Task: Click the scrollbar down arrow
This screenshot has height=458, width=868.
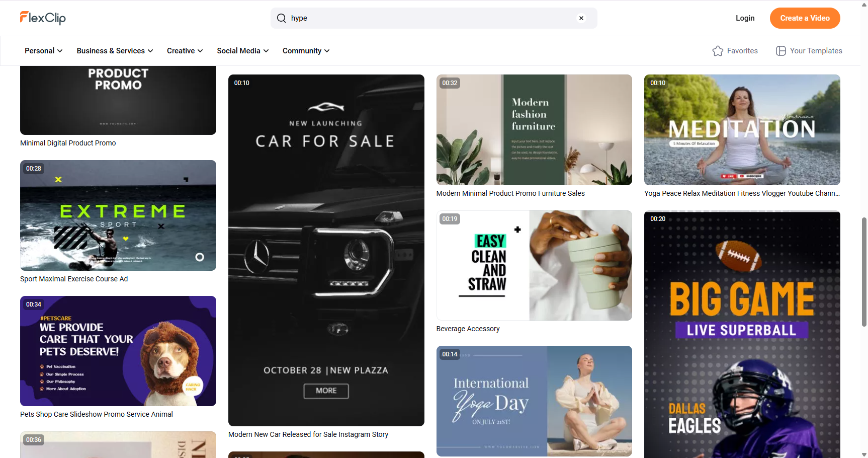Action: point(864,454)
